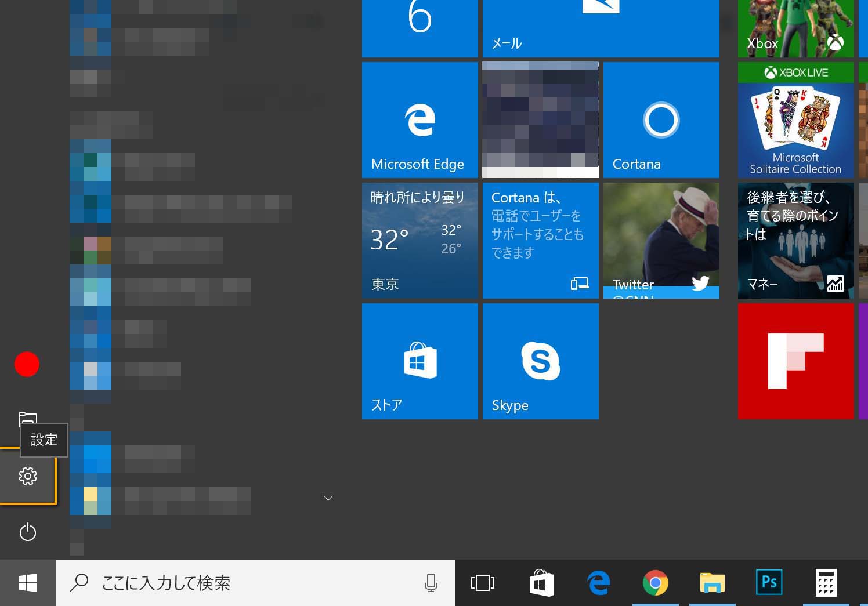Open the Cortana tile
868x606 pixels.
click(661, 120)
